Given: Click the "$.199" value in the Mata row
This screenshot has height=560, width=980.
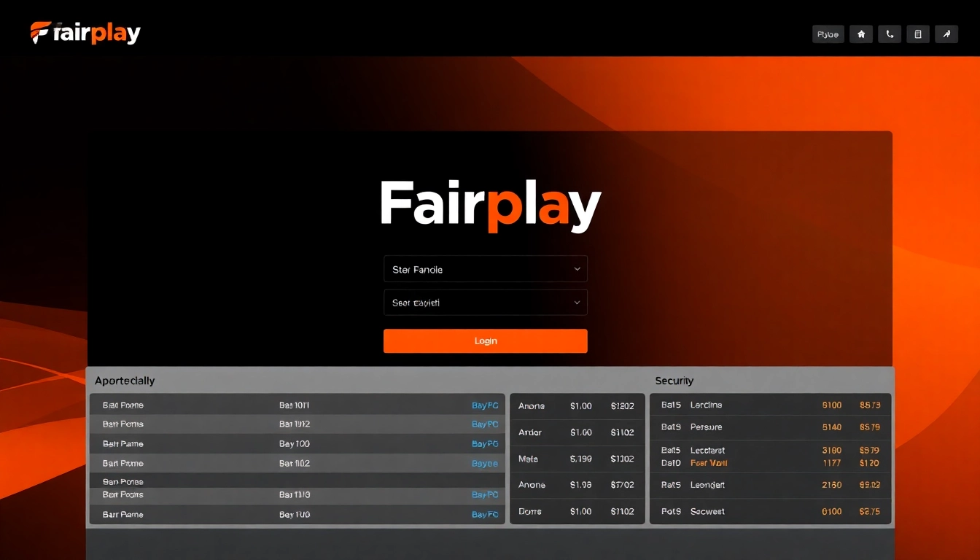Looking at the screenshot, I should 581,459.
